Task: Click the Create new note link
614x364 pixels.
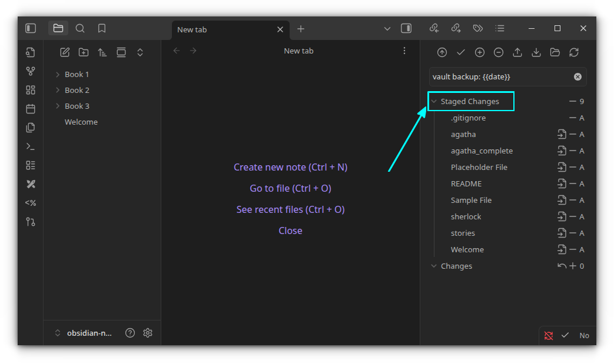Action: pos(290,167)
